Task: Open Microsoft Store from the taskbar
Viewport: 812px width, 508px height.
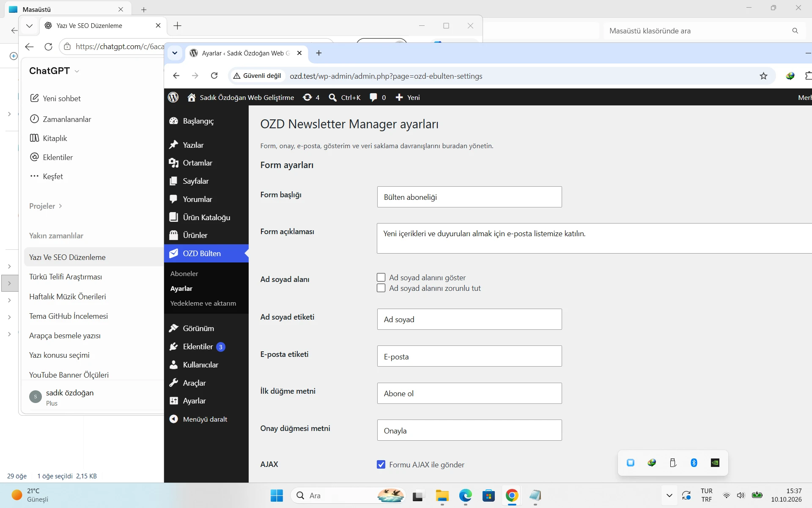Action: tap(488, 495)
